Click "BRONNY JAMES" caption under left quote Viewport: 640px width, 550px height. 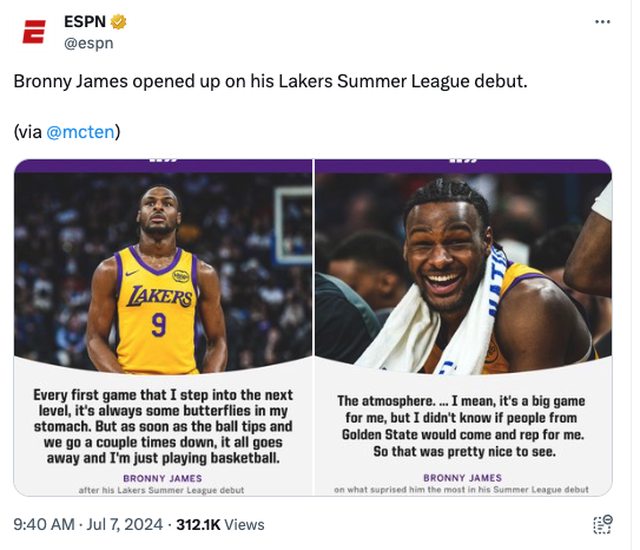[x=163, y=477]
